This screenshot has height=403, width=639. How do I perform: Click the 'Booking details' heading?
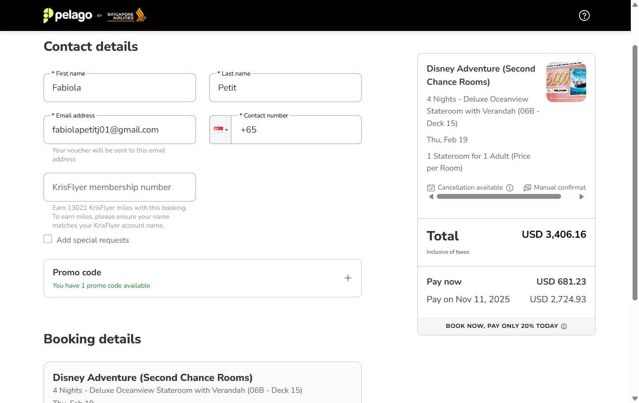coord(92,339)
